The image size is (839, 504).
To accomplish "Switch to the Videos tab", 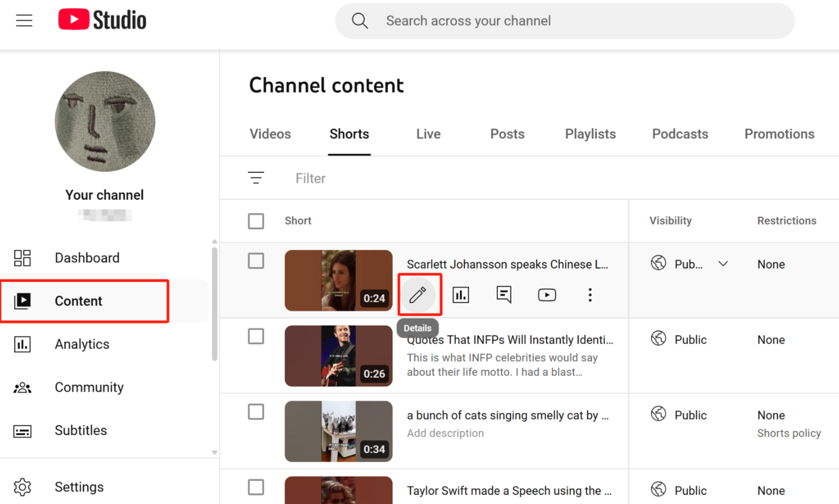I will 270,134.
